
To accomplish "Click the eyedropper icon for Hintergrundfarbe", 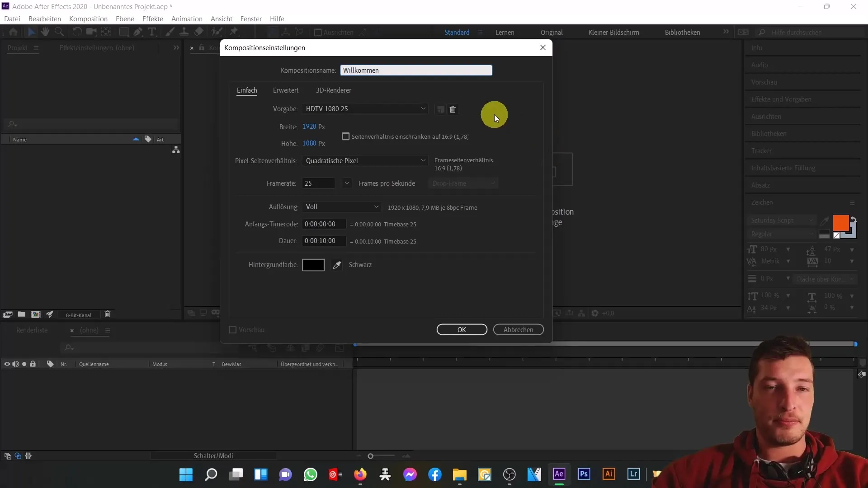I will click(336, 264).
